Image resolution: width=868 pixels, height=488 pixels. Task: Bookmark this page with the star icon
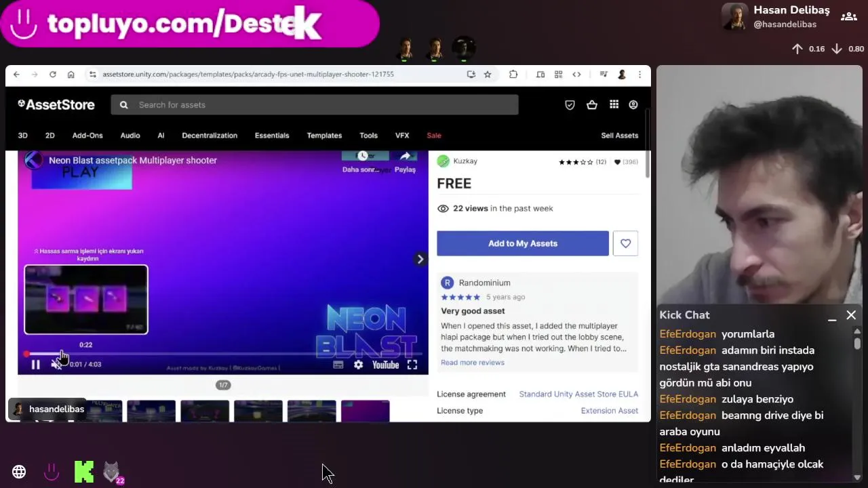[x=488, y=75]
